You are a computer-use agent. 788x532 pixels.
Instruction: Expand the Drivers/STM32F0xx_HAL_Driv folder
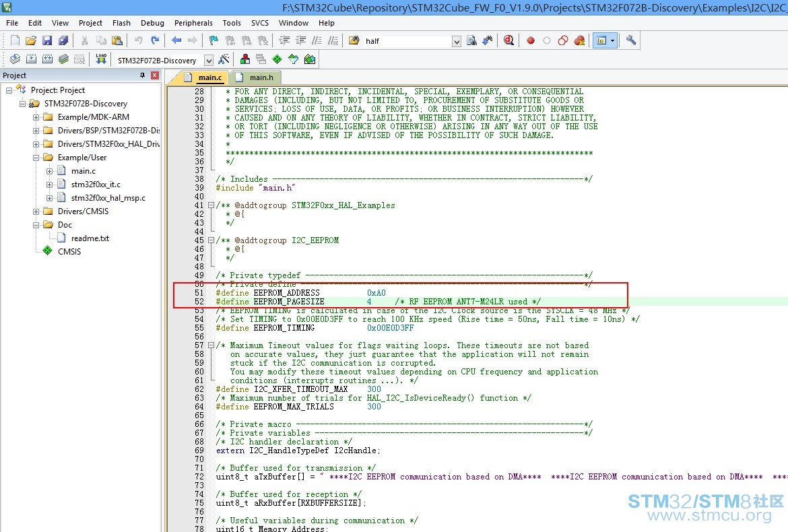[x=36, y=144]
